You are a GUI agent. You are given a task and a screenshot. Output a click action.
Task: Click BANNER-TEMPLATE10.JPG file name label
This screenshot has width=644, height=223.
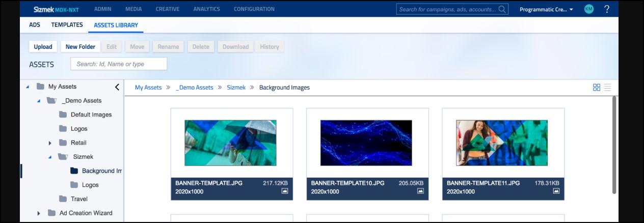tap(348, 183)
